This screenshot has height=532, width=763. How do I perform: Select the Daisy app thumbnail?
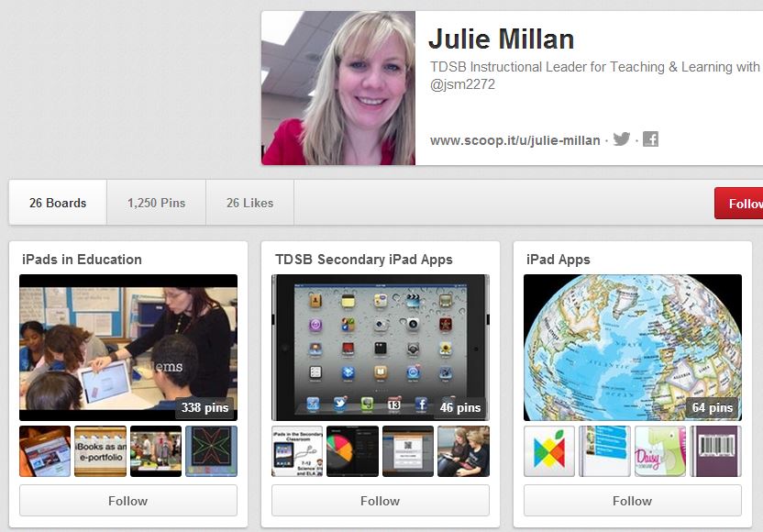tap(660, 451)
